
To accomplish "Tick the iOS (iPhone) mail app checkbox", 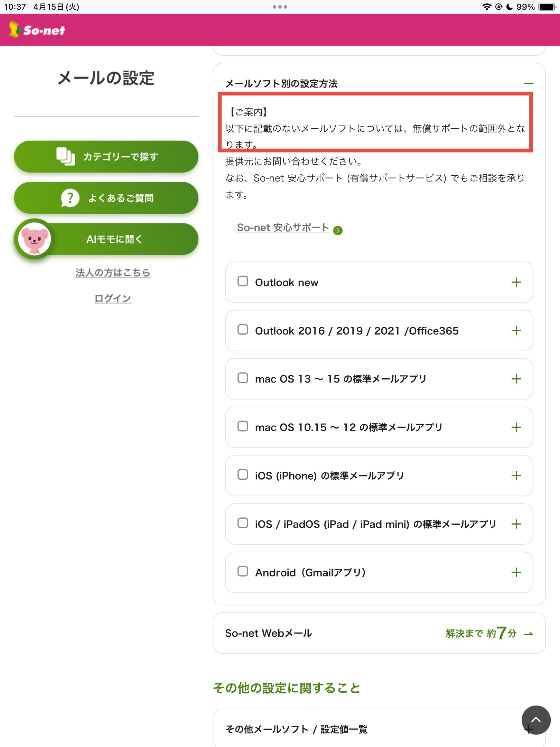I will (243, 474).
